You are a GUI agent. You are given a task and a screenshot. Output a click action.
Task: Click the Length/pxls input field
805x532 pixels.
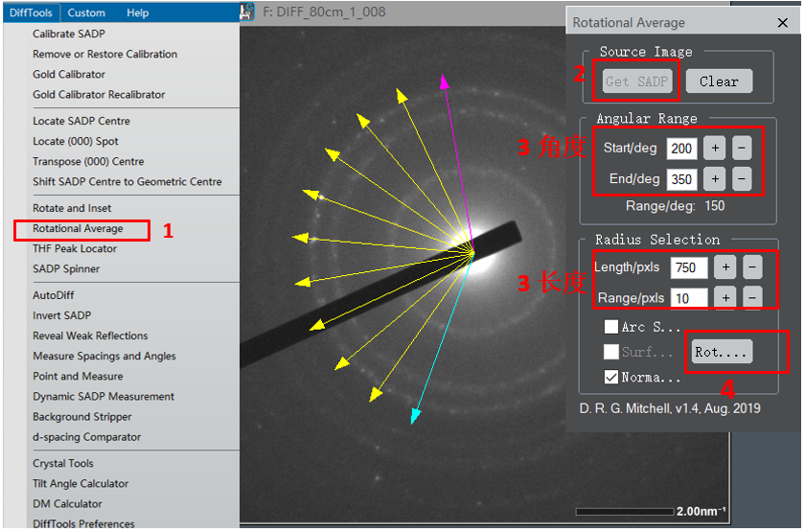click(x=689, y=267)
